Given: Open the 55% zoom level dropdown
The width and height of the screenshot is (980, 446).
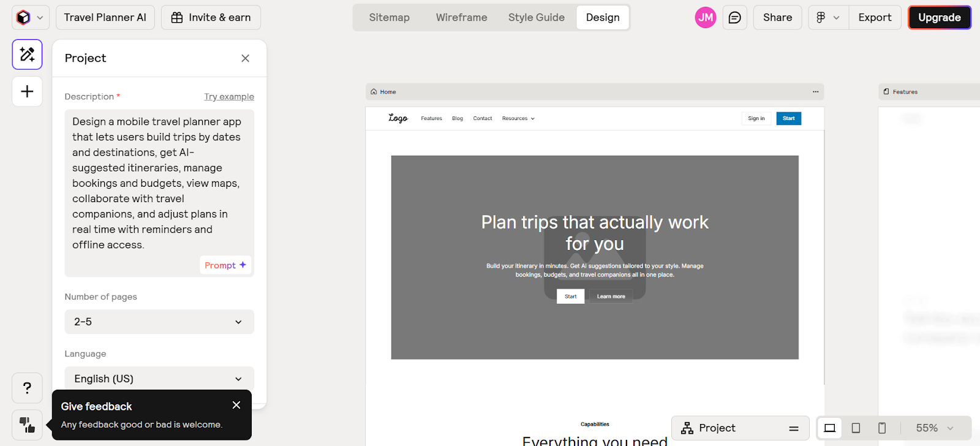Looking at the screenshot, I should click(935, 428).
